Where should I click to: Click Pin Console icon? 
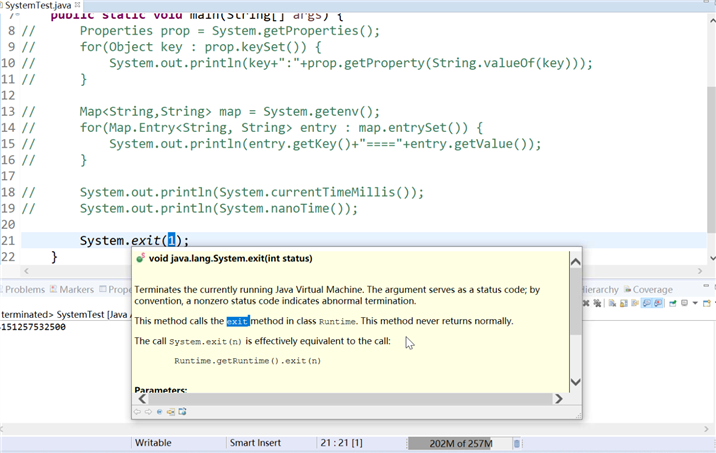(x=673, y=303)
